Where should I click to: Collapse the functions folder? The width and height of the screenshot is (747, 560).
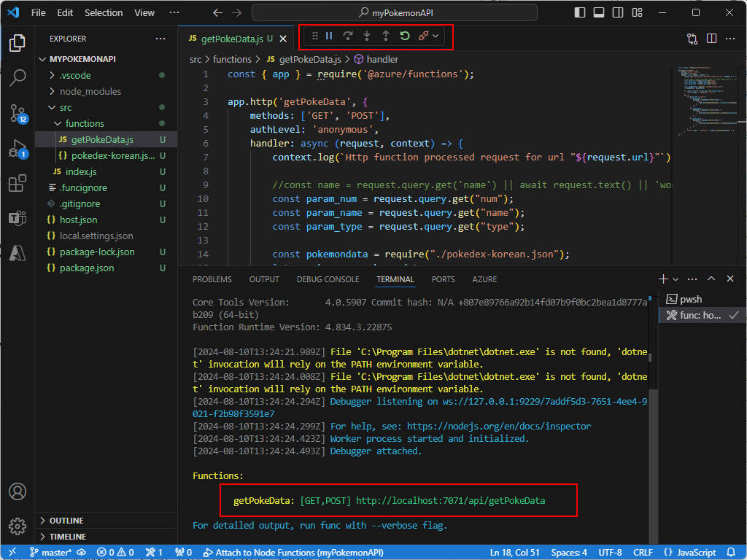107,123
